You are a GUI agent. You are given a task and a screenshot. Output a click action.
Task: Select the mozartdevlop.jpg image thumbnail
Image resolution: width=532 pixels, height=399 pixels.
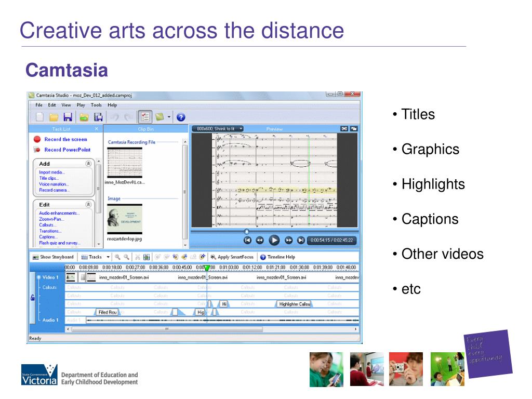pyautogui.click(x=125, y=219)
